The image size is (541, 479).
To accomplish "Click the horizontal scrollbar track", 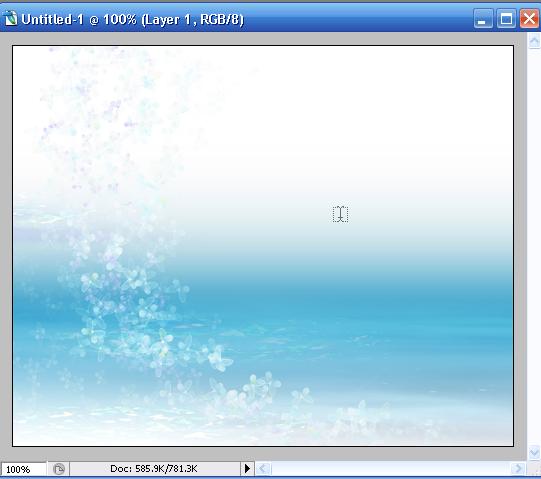I will pyautogui.click(x=390, y=469).
